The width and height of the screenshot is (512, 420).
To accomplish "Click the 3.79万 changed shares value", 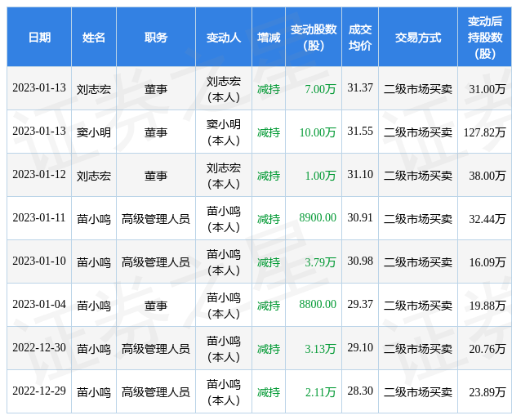I will point(320,262).
